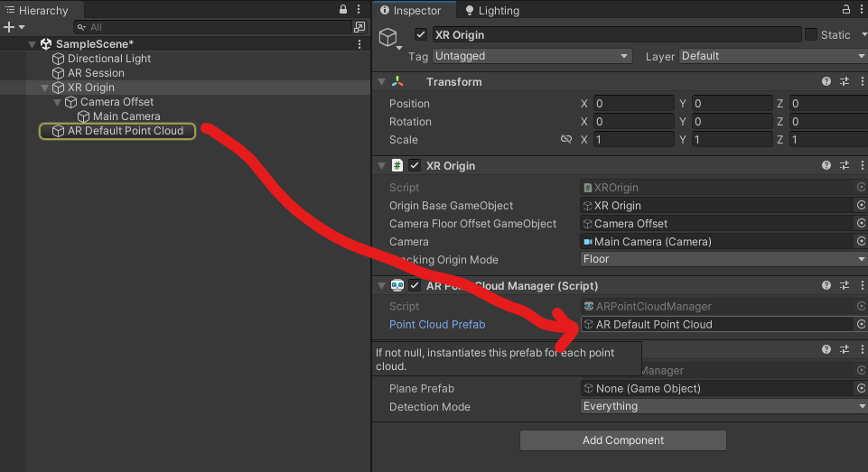Click the Origin Base GameObject field

pos(717,205)
